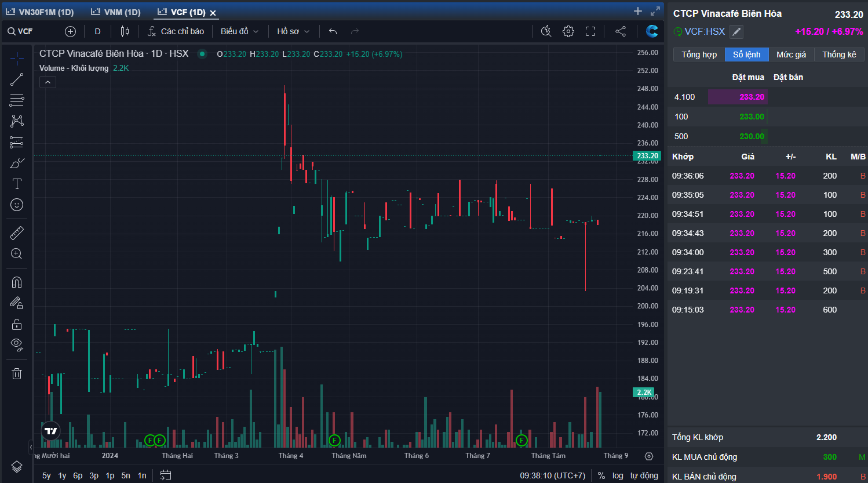Expand the Hồ sơ dropdown

tap(293, 31)
